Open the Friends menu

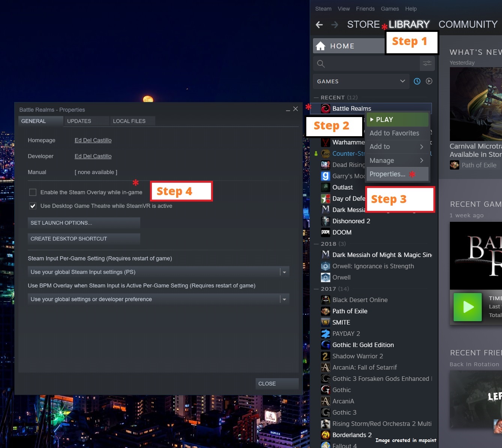pyautogui.click(x=365, y=9)
